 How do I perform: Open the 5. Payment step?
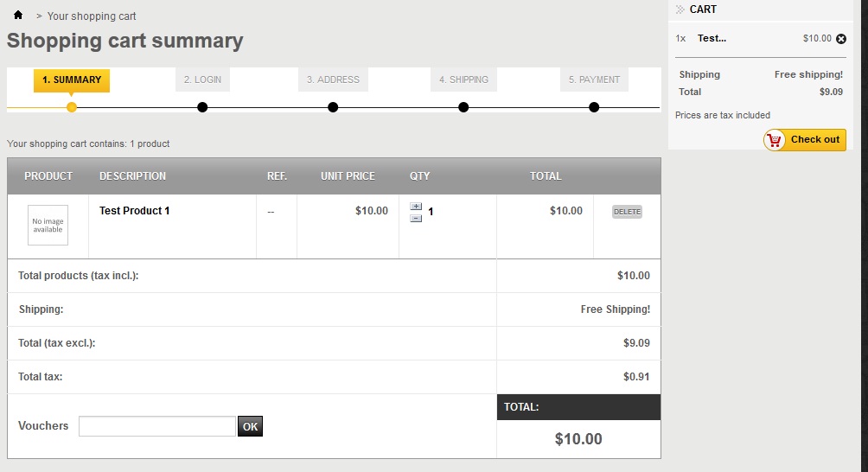[594, 80]
